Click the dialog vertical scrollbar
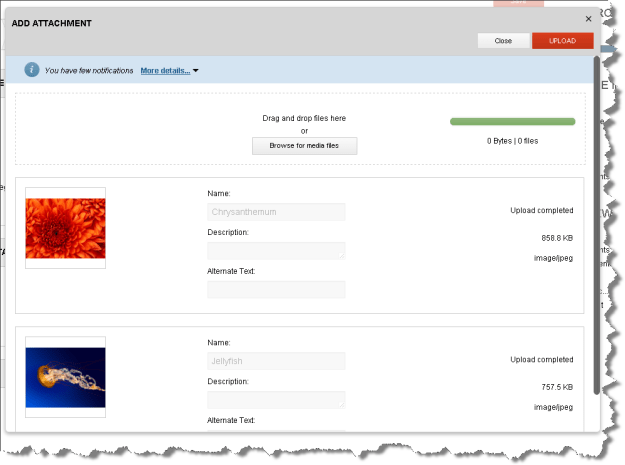The height and width of the screenshot is (465, 625). point(597,225)
